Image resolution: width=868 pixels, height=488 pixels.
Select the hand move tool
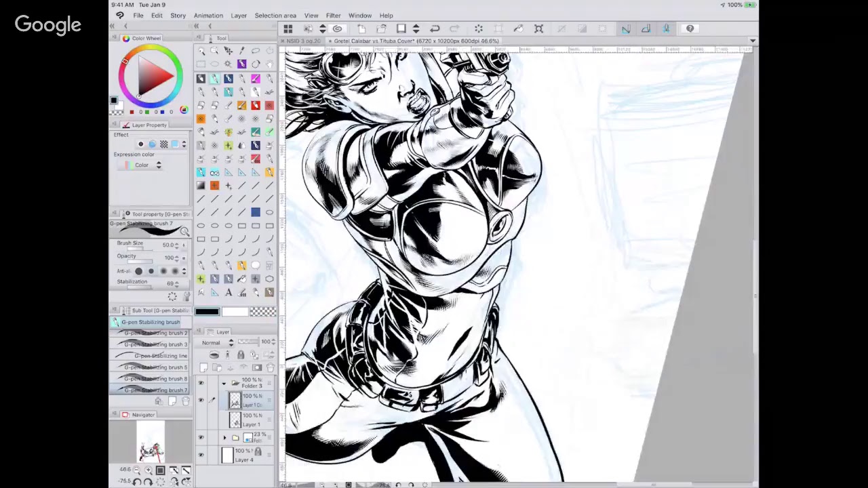pos(269,64)
